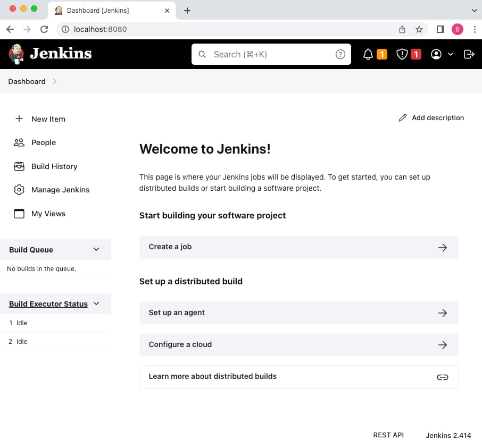The width and height of the screenshot is (482, 448).
Task: Click the user account icon
Action: (436, 54)
